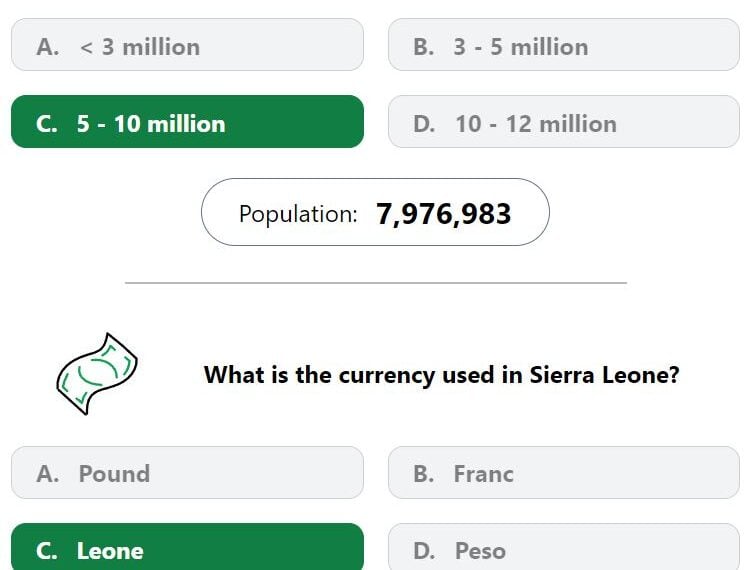Choose Franc as the currency answer
The height and width of the screenshot is (570, 751).
tap(564, 473)
